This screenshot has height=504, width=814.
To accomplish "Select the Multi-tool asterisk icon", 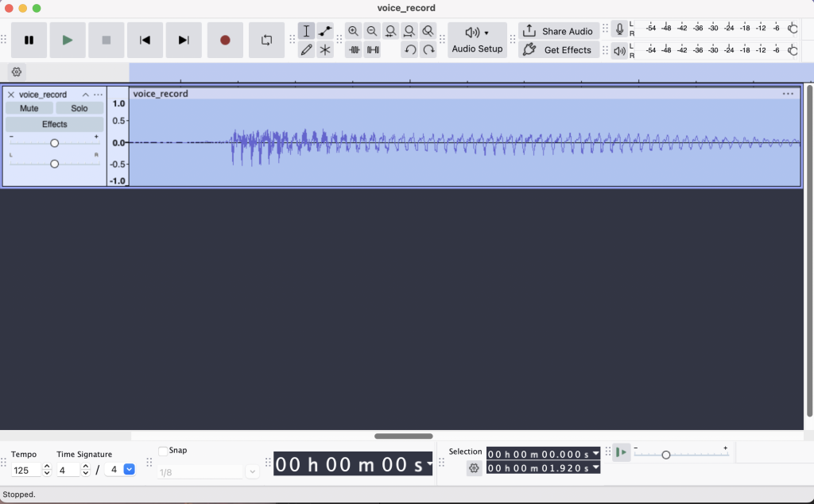I will 325,49.
